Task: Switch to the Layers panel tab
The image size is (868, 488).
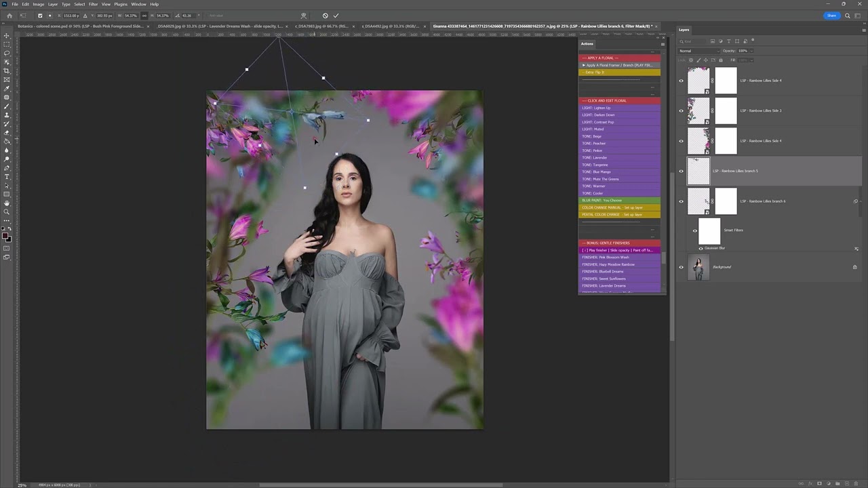Action: click(684, 30)
